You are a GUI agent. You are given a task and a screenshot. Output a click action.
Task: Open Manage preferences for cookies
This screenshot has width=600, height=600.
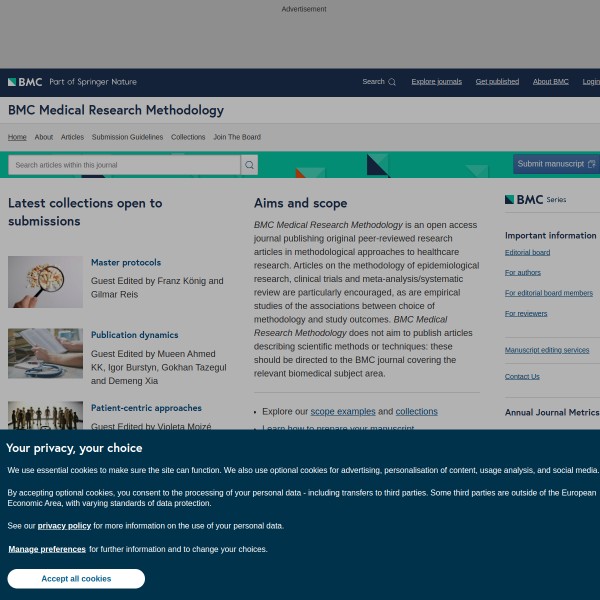point(47,549)
